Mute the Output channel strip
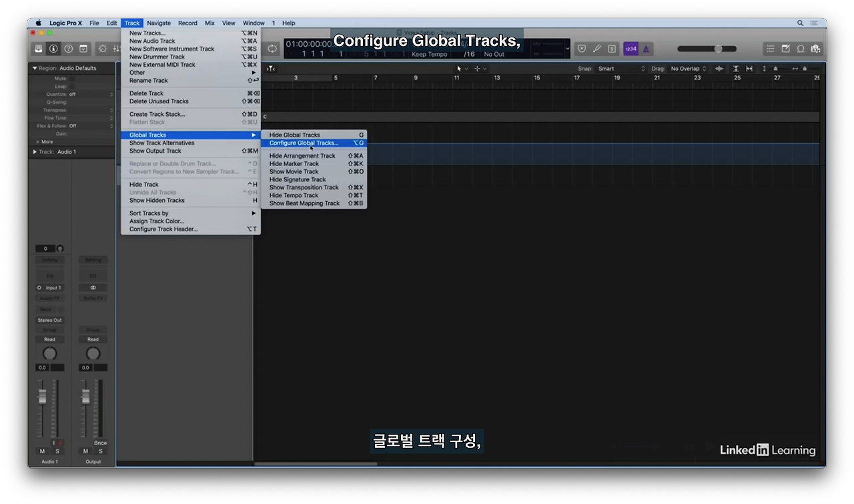 (85, 451)
